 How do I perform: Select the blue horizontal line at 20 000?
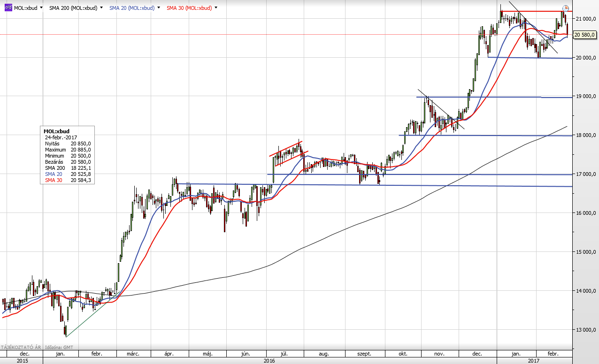point(530,58)
